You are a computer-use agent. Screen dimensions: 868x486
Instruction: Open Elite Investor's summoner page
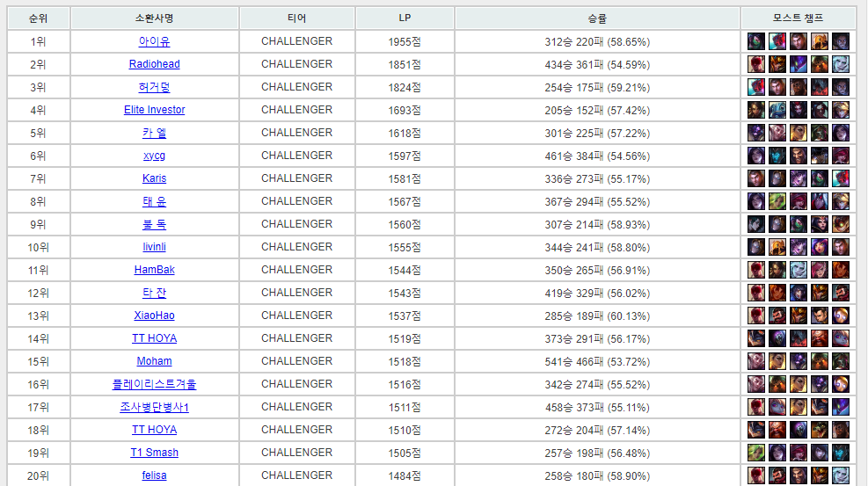154,110
